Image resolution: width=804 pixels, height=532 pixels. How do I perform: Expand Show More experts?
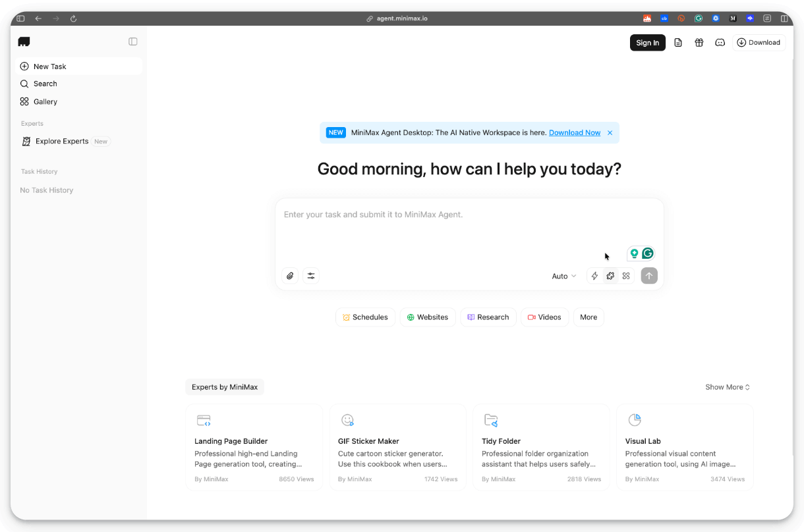tap(728, 387)
